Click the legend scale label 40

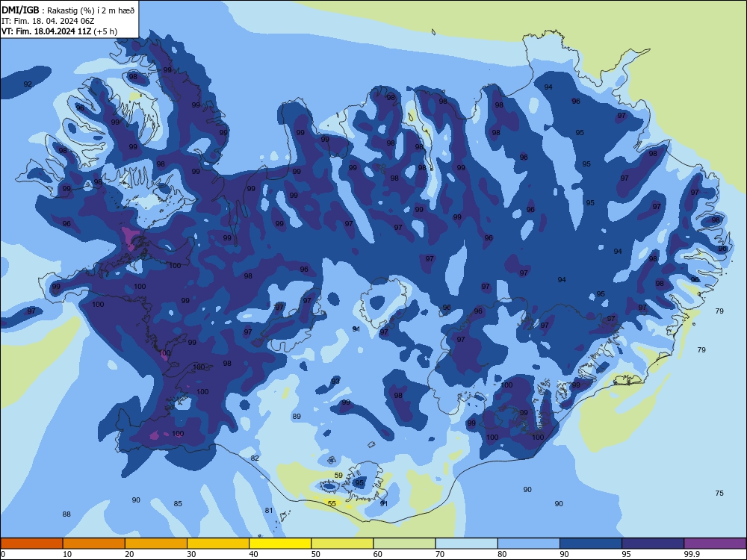(253, 554)
